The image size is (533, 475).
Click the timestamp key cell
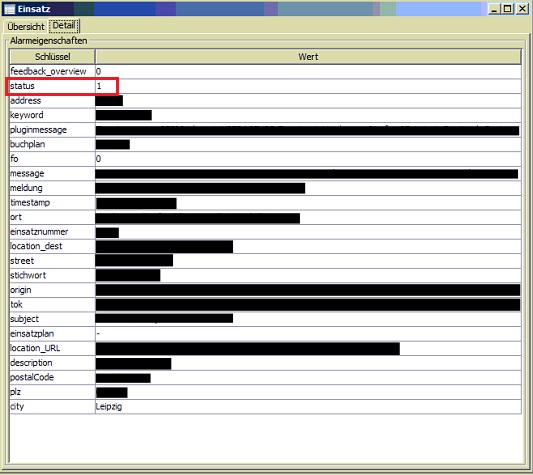click(52, 203)
